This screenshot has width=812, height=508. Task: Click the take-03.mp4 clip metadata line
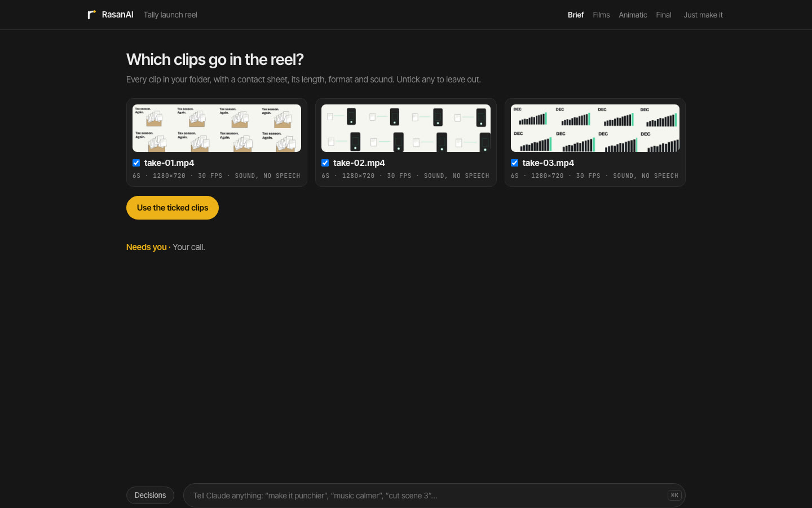(x=594, y=176)
